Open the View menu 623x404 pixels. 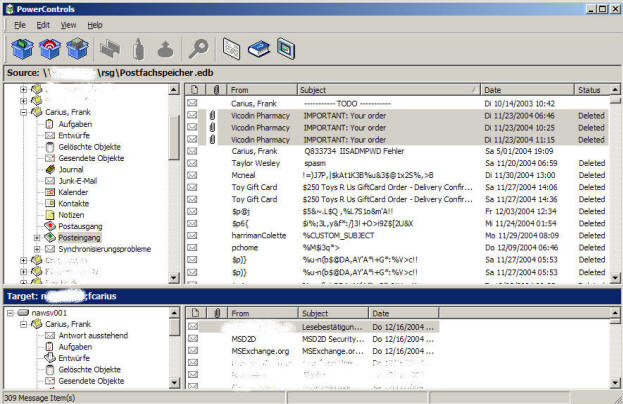pyautogui.click(x=68, y=25)
